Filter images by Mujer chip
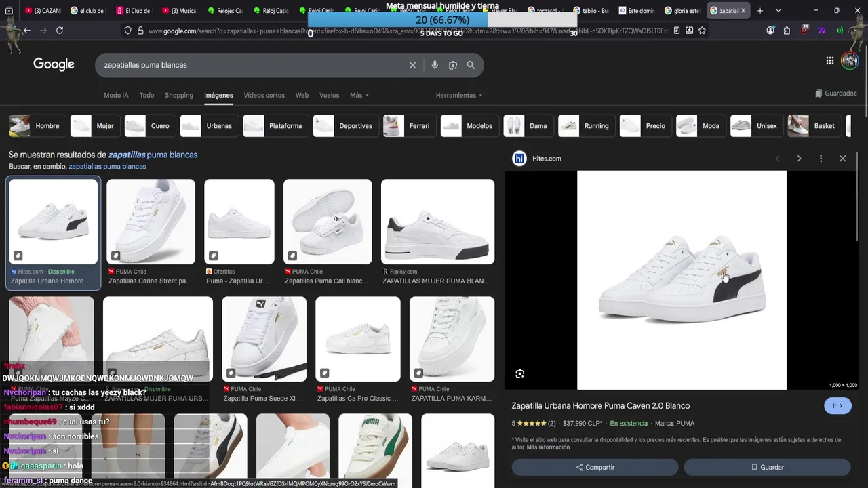868x488 pixels. tap(96, 126)
